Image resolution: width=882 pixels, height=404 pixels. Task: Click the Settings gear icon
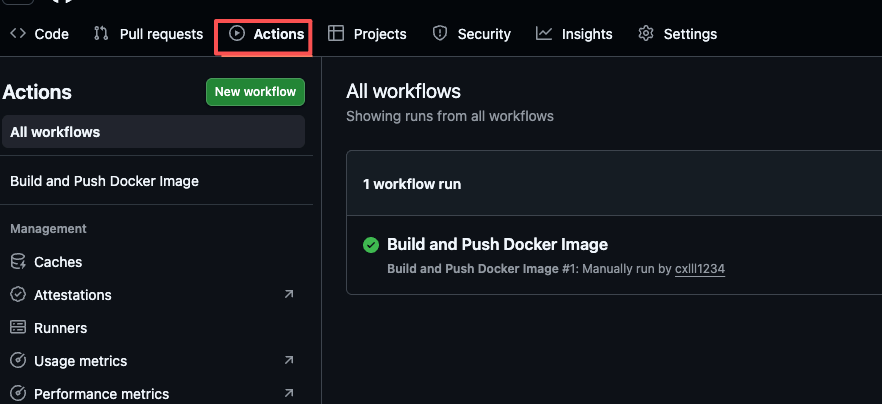point(646,34)
